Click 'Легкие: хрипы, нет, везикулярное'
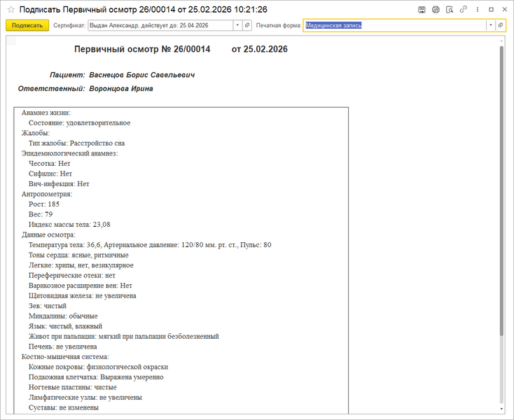 81,265
